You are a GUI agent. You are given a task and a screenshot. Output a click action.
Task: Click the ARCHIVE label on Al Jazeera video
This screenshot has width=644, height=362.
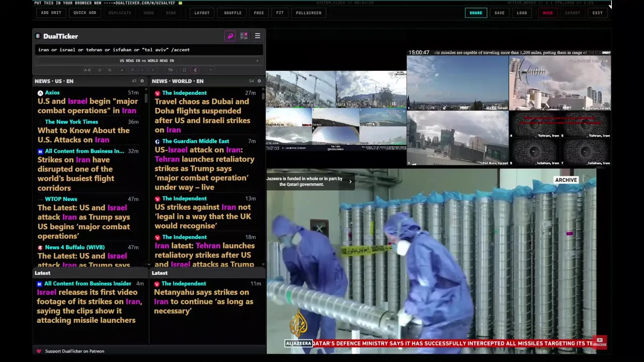[x=566, y=180]
